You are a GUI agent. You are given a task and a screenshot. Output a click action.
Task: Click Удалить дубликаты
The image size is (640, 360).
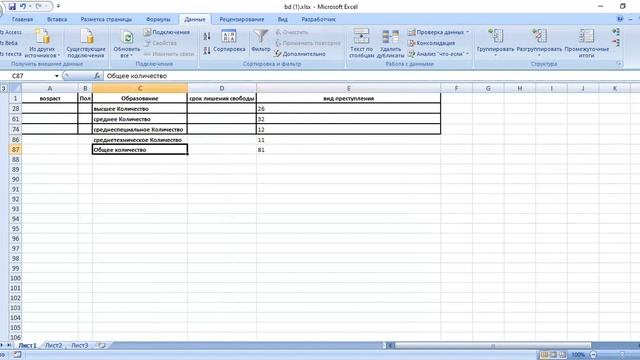[x=390, y=43]
